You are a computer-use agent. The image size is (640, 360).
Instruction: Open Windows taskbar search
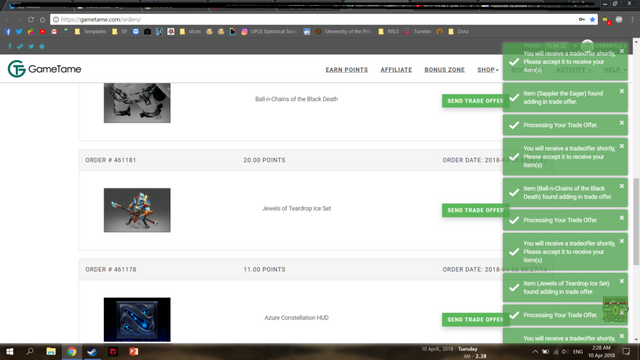30,351
